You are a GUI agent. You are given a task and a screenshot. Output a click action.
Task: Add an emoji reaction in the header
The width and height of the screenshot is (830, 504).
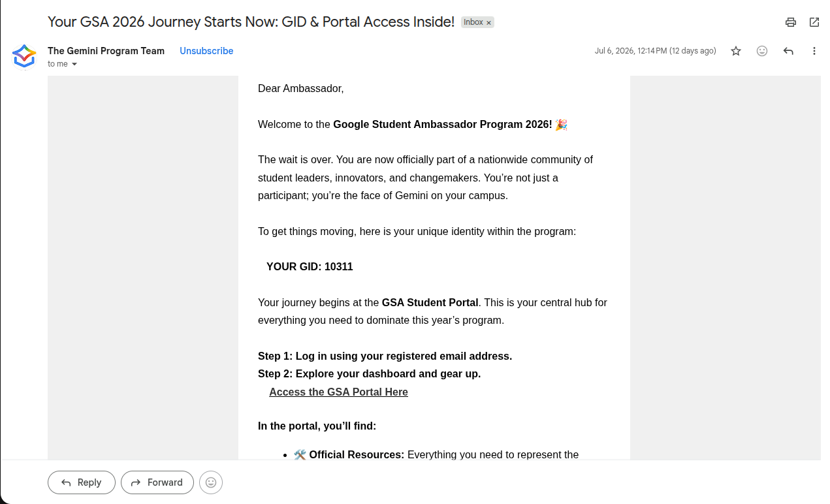coord(762,51)
